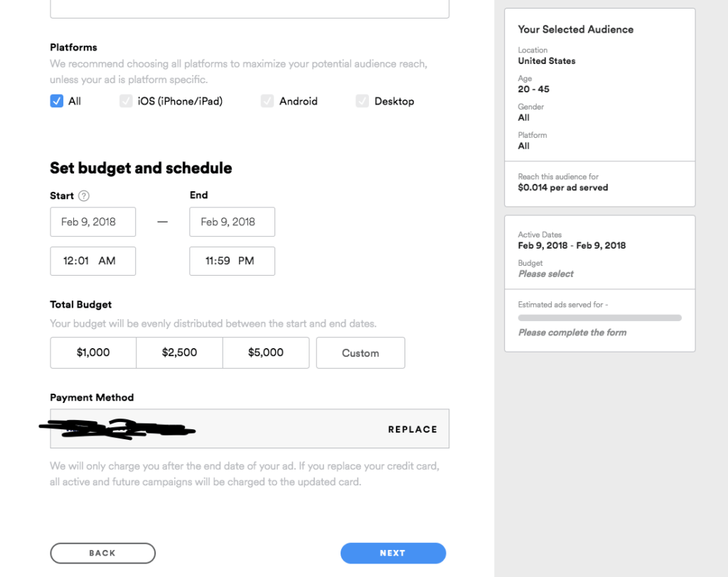Open the Start date help tooltip
The height and width of the screenshot is (577, 728).
click(x=83, y=195)
